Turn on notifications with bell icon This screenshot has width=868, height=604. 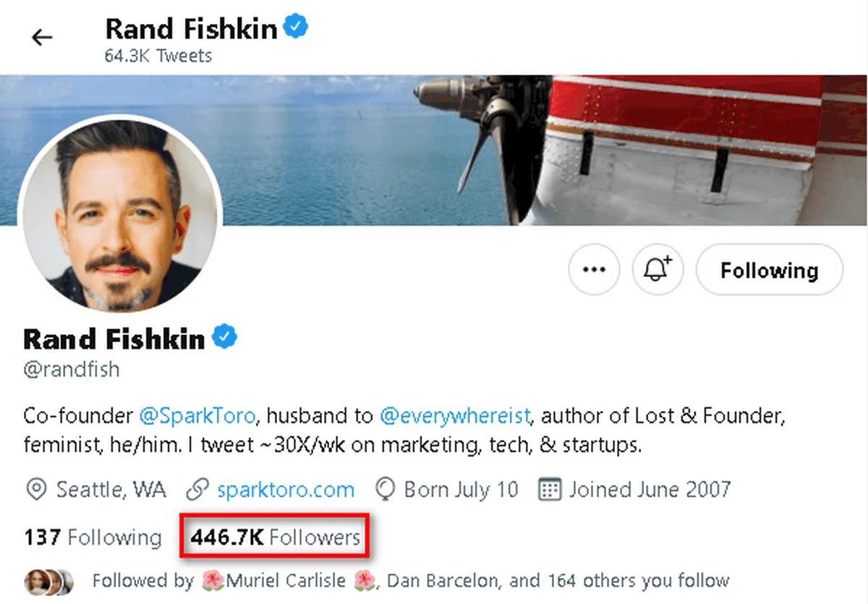(x=658, y=270)
